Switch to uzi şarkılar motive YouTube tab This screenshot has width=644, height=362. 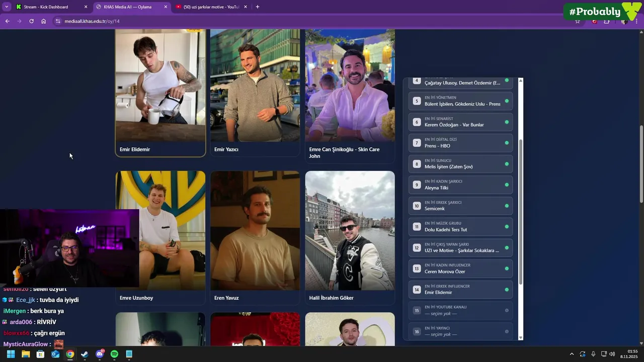[x=212, y=7]
